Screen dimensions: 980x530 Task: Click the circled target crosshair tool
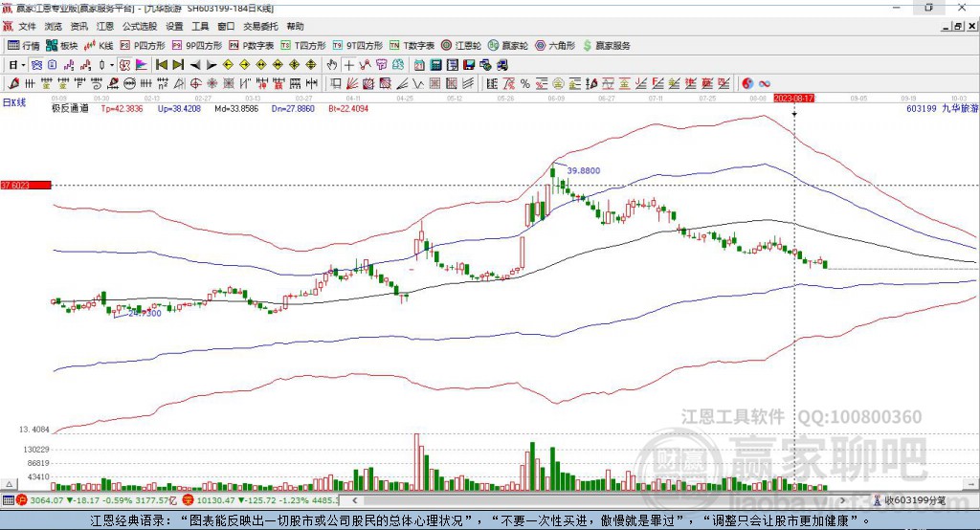coord(195,83)
